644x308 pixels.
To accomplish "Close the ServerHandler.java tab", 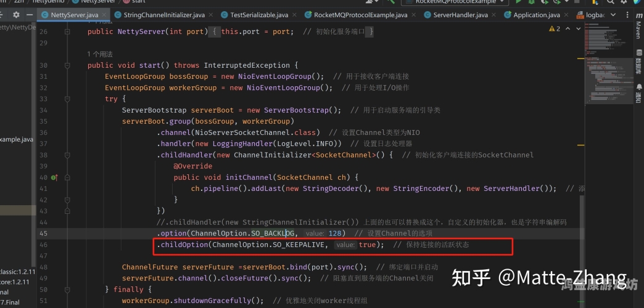I will point(494,15).
